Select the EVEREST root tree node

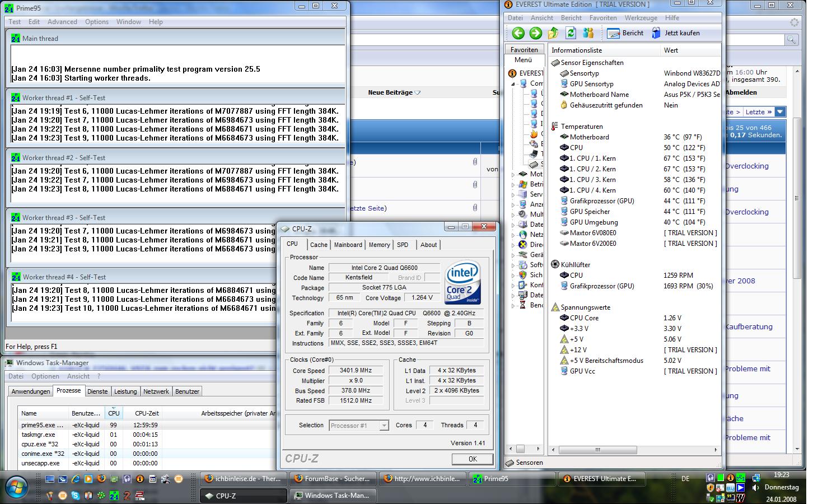tap(525, 73)
